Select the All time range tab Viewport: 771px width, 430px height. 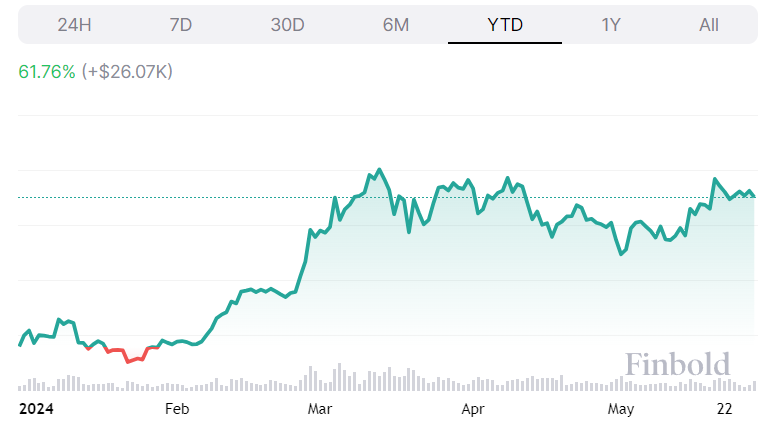(x=709, y=25)
